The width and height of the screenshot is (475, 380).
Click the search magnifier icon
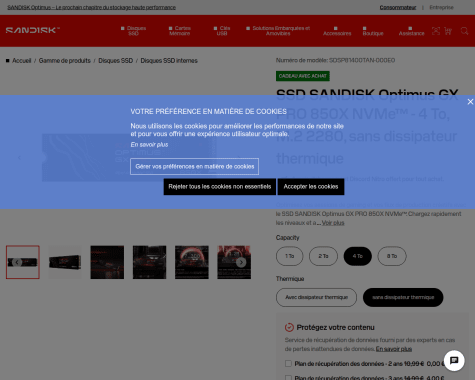(x=464, y=31)
